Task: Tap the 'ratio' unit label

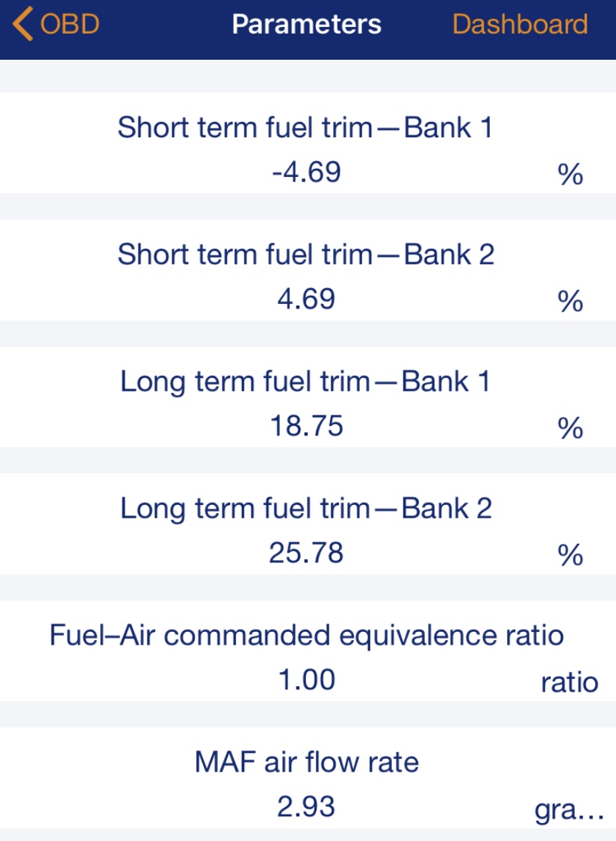Action: point(569,683)
